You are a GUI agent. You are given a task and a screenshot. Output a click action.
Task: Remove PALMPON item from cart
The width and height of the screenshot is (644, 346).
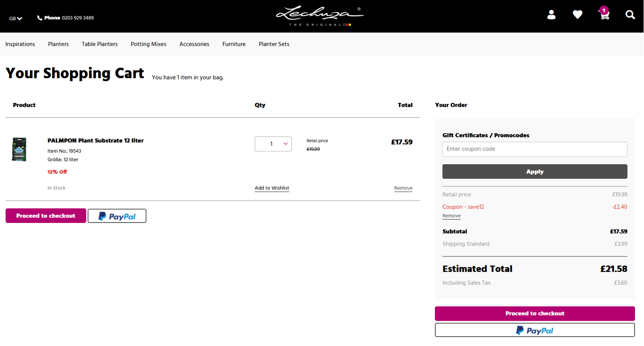coord(403,188)
